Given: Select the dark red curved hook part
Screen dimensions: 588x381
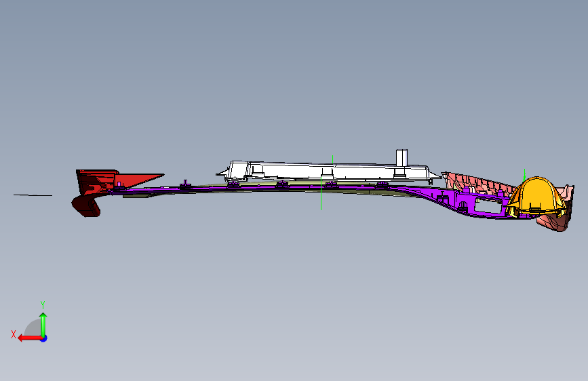Looking at the screenshot, I should pyautogui.click(x=86, y=205).
